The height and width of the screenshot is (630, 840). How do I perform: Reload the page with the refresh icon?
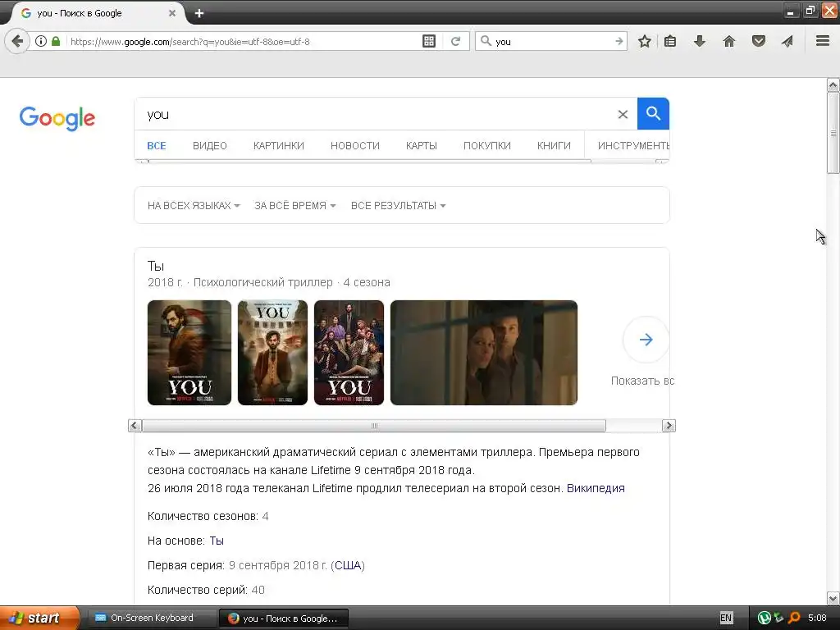click(455, 41)
